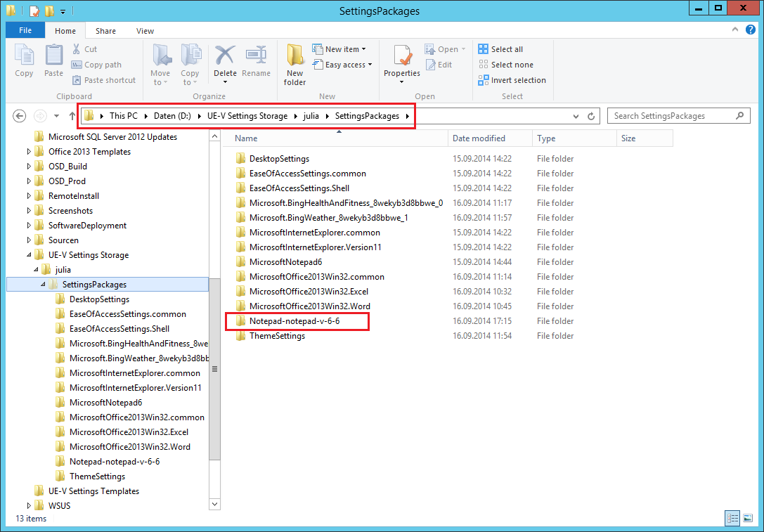
Task: Click the Edit ribbon command
Action: 439,65
